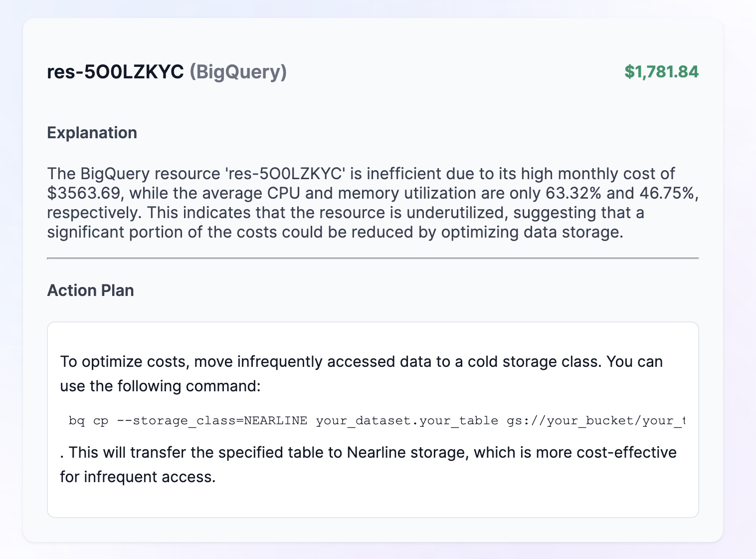The width and height of the screenshot is (756, 559).
Task: Click the gs://your_bucket path in the command
Action: (569, 421)
